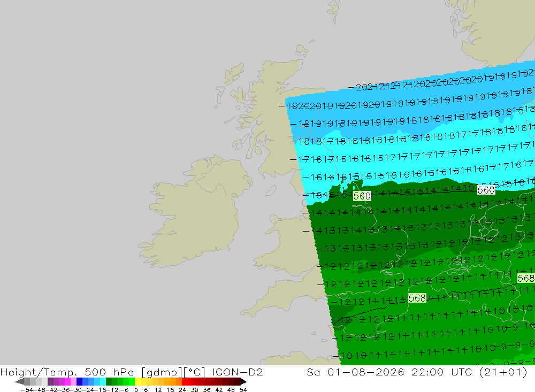Click the dark blue swatch in the color scale
The image size is (535, 392).
pyautogui.click(x=80, y=381)
